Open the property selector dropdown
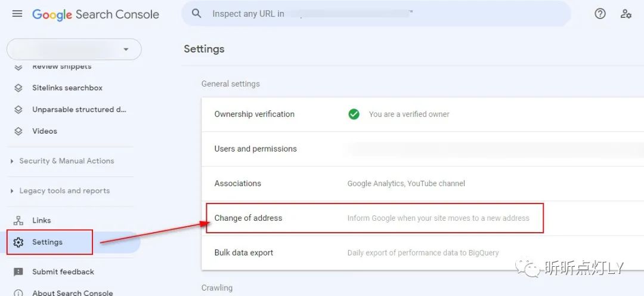 74,50
